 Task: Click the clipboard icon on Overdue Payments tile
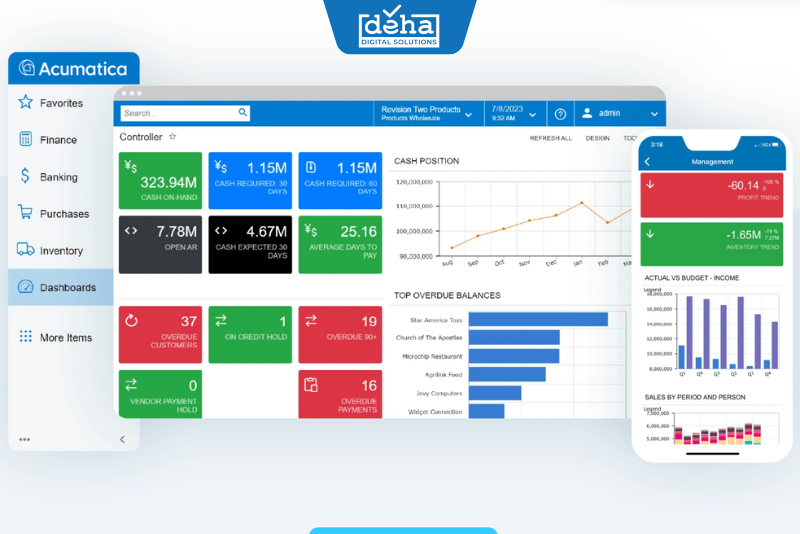click(311, 385)
